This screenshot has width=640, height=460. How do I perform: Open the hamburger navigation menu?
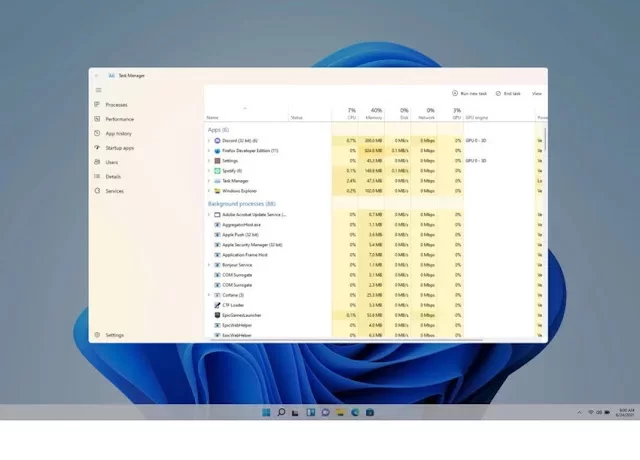pyautogui.click(x=98, y=90)
